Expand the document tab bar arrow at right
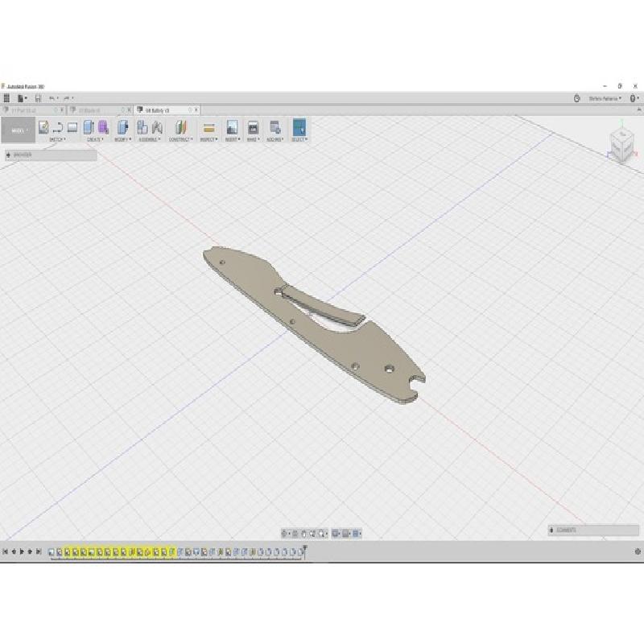The height and width of the screenshot is (644, 644). 638,109
